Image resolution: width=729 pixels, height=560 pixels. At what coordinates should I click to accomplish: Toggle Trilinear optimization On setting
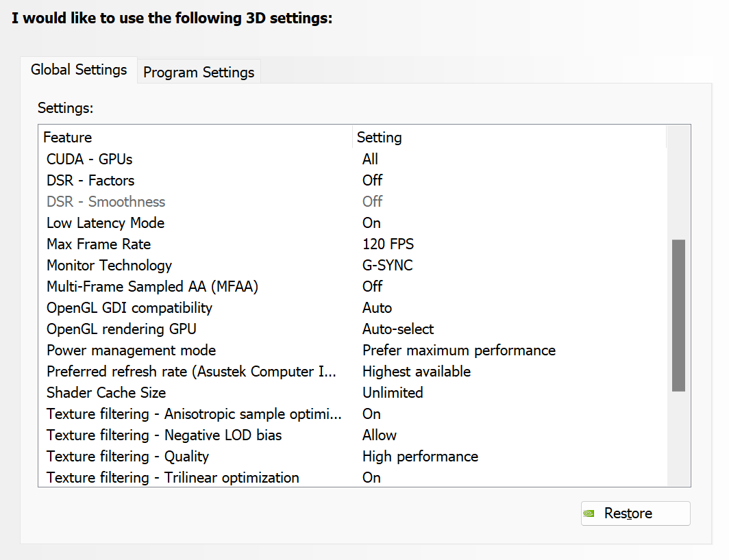371,478
